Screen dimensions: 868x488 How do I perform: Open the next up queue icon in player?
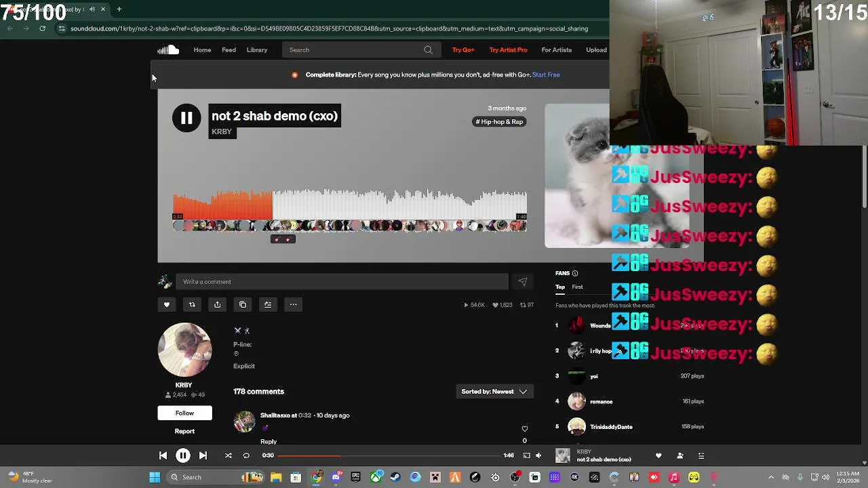tap(701, 455)
